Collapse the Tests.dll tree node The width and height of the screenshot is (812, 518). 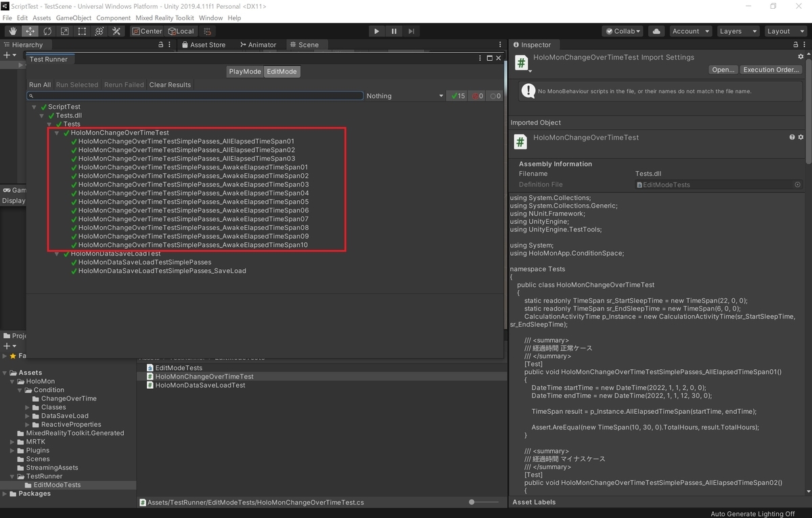point(42,116)
